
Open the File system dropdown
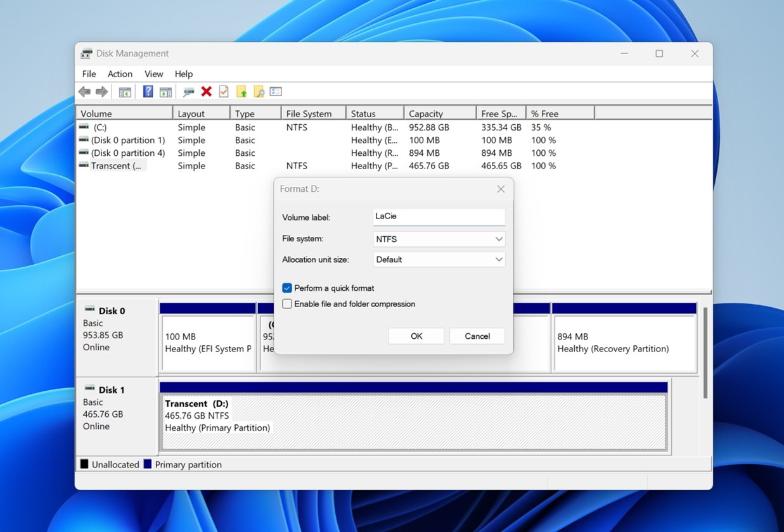439,239
